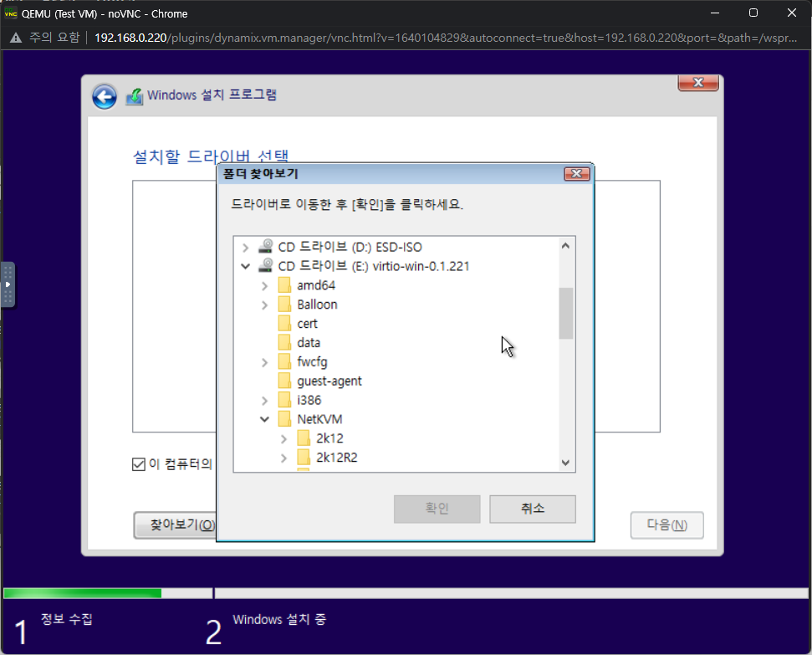This screenshot has width=812, height=655.
Task: Click the CD drive D: disc icon
Action: [266, 247]
